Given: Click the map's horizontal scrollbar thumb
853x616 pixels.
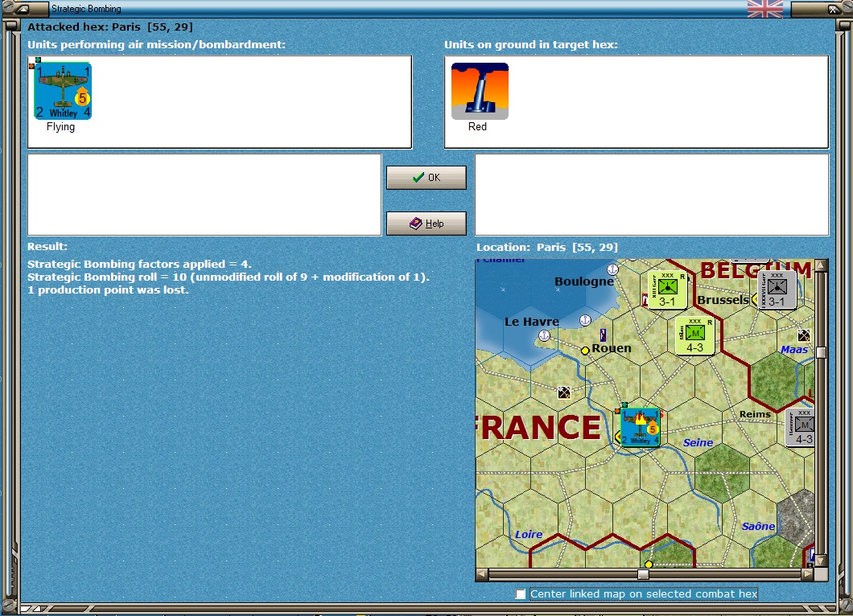Looking at the screenshot, I should 643,575.
